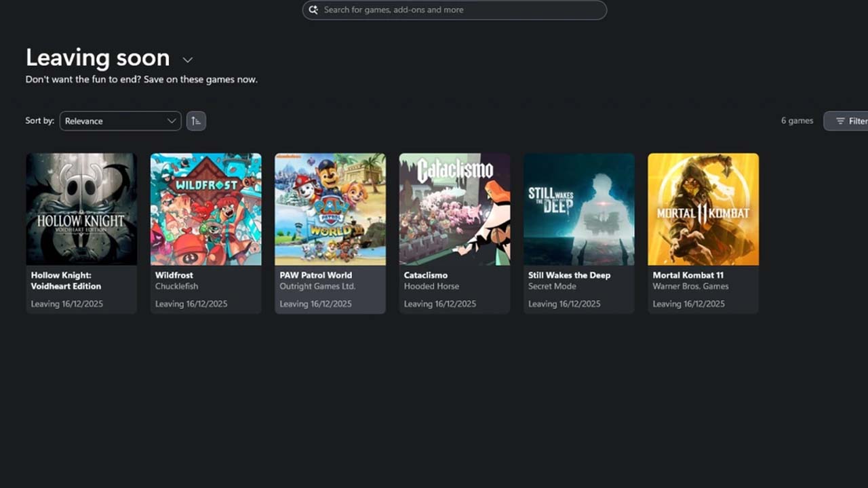Viewport: 868px width, 488px height.
Task: Click the Wildfrost title text
Action: coord(174,275)
